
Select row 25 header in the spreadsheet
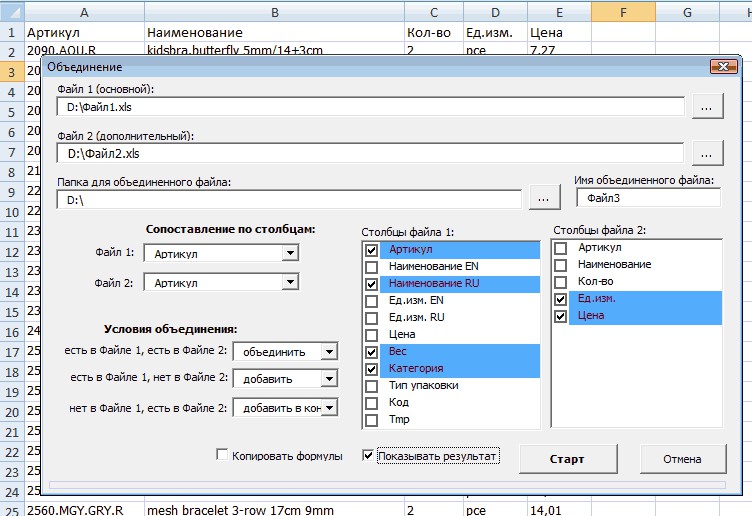coord(12,510)
